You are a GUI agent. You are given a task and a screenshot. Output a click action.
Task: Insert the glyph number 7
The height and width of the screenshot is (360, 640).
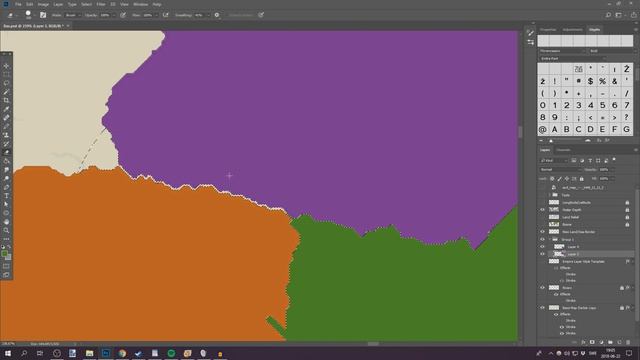click(627, 105)
